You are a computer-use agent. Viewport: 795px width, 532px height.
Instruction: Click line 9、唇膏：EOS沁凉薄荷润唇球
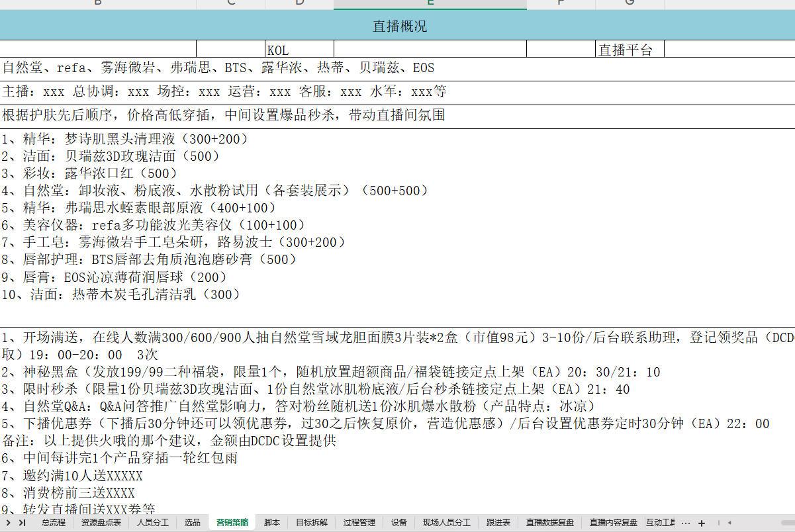click(x=115, y=277)
